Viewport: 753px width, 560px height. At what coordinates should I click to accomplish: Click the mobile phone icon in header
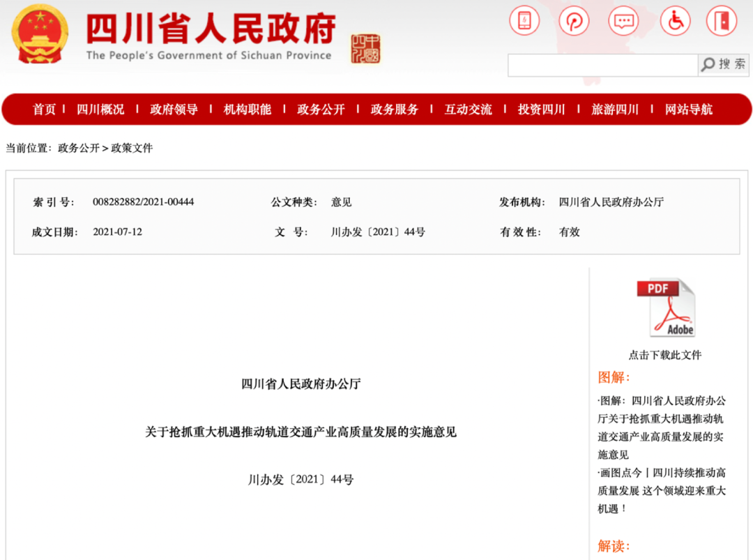click(524, 21)
